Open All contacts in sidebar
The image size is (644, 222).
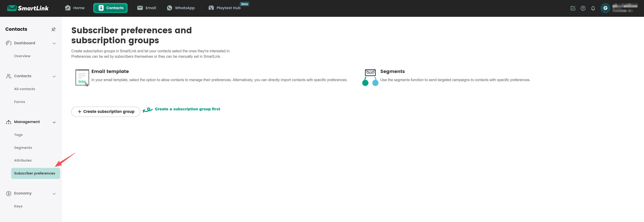(x=25, y=89)
